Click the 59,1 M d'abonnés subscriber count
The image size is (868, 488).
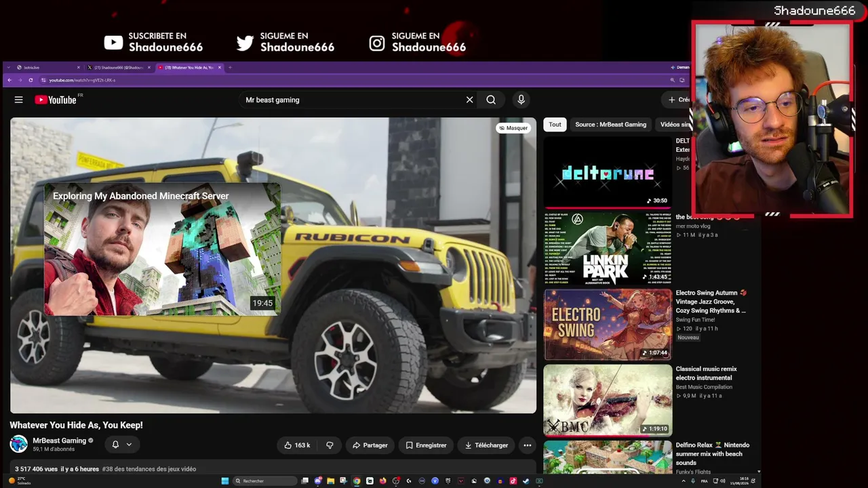54,449
